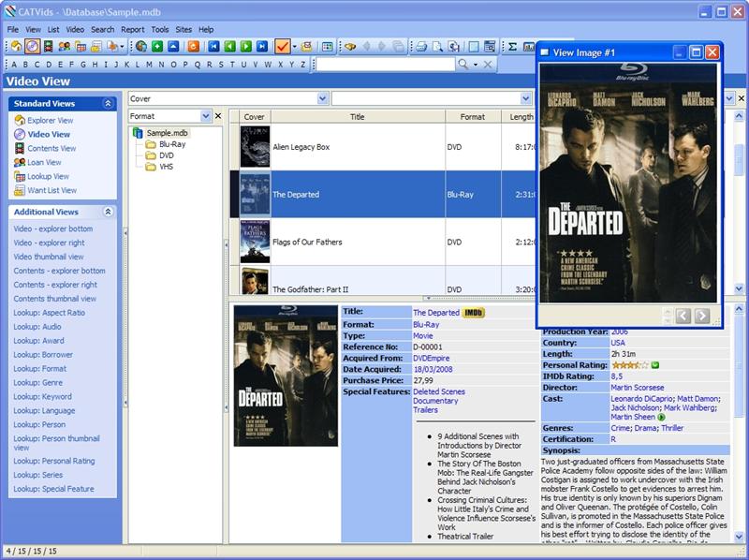Open Lookup: Genre view link
Screen dimensions: 749x560
pos(37,383)
